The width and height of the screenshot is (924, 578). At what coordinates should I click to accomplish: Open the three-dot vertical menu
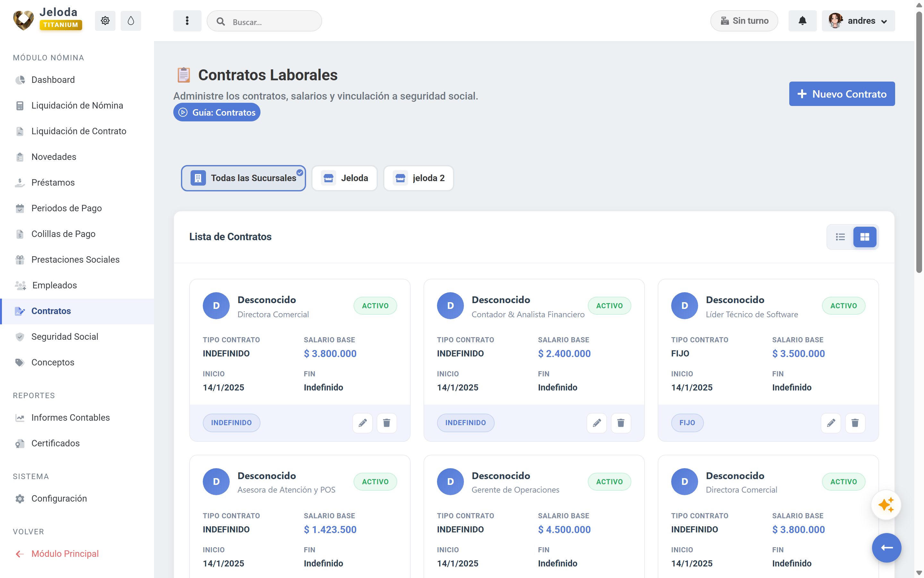click(x=187, y=21)
